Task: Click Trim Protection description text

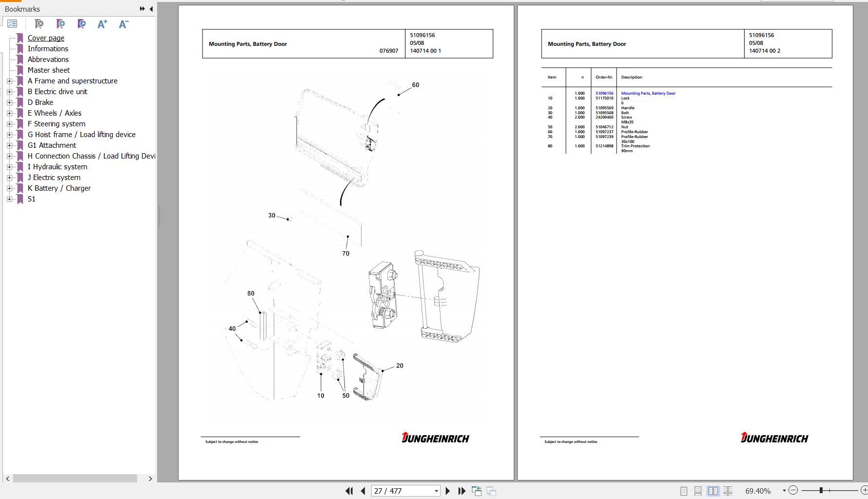Action: tap(635, 146)
